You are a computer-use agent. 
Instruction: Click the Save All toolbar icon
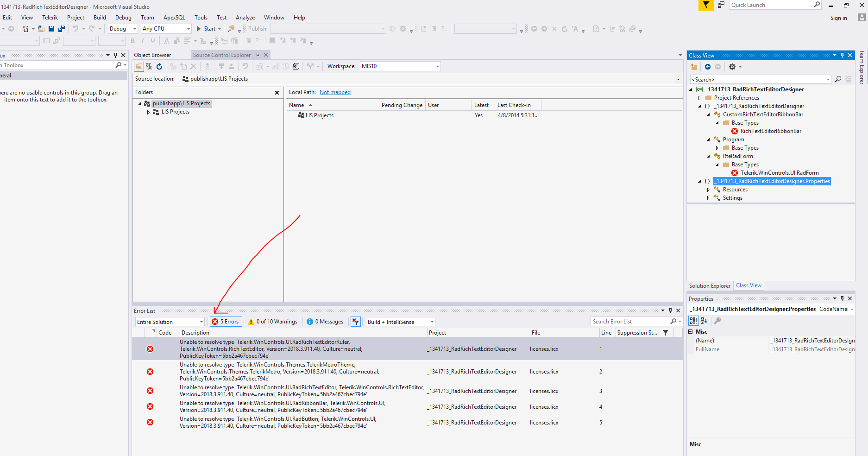point(61,29)
